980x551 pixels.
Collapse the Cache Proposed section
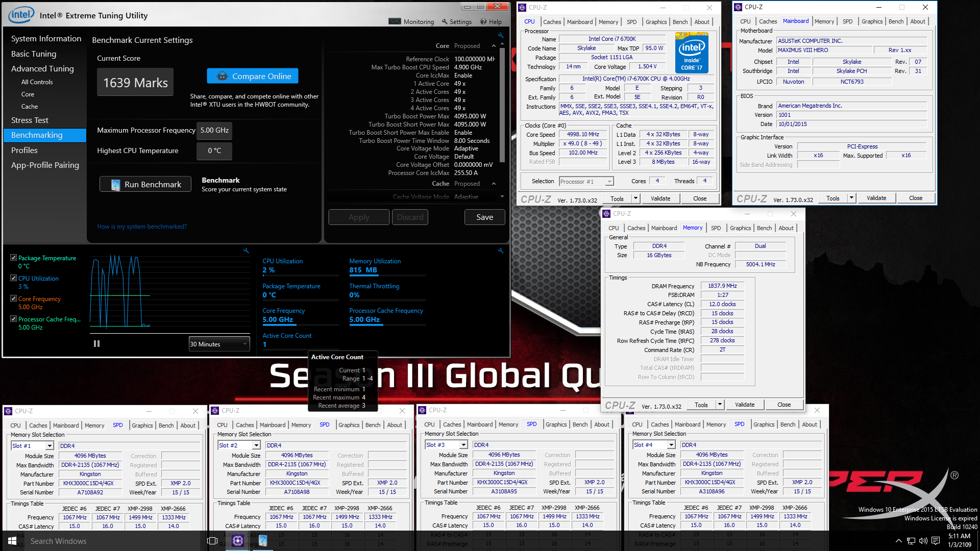pos(494,184)
